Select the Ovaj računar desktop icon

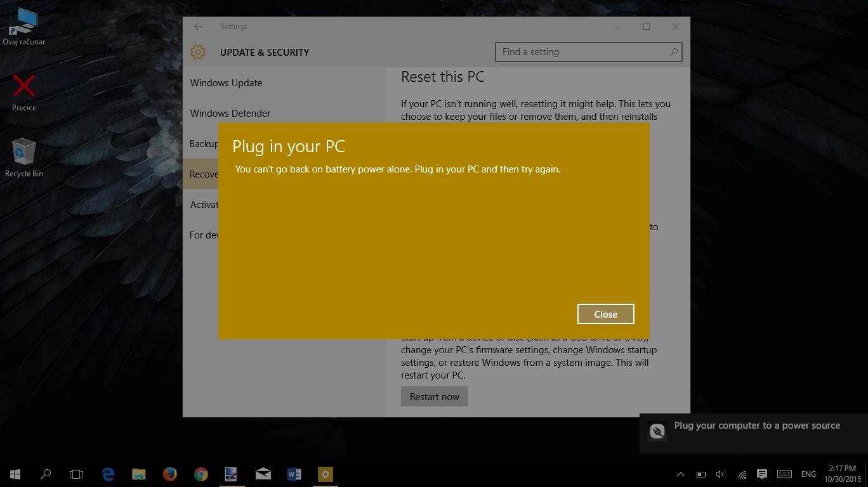pos(24,27)
